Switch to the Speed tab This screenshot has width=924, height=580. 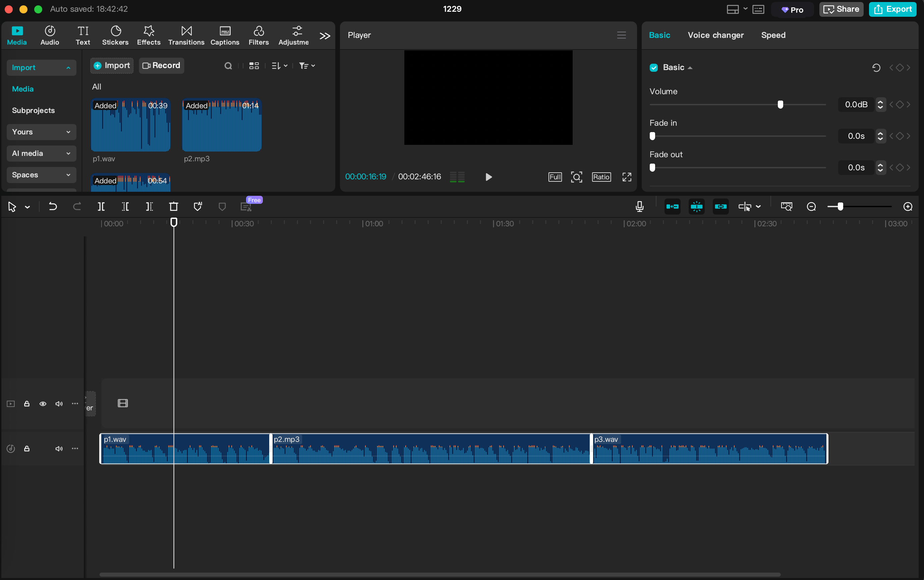pos(773,35)
